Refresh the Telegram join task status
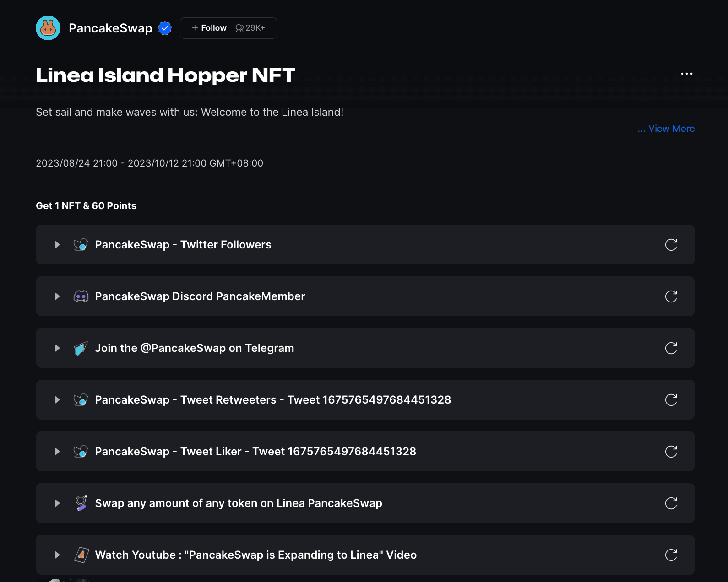Image resolution: width=728 pixels, height=582 pixels. 671,348
